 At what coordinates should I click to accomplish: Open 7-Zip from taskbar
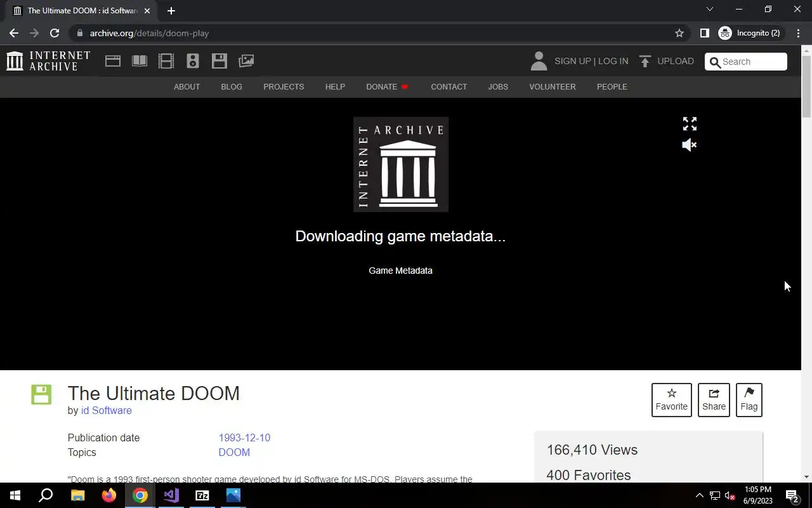(202, 495)
